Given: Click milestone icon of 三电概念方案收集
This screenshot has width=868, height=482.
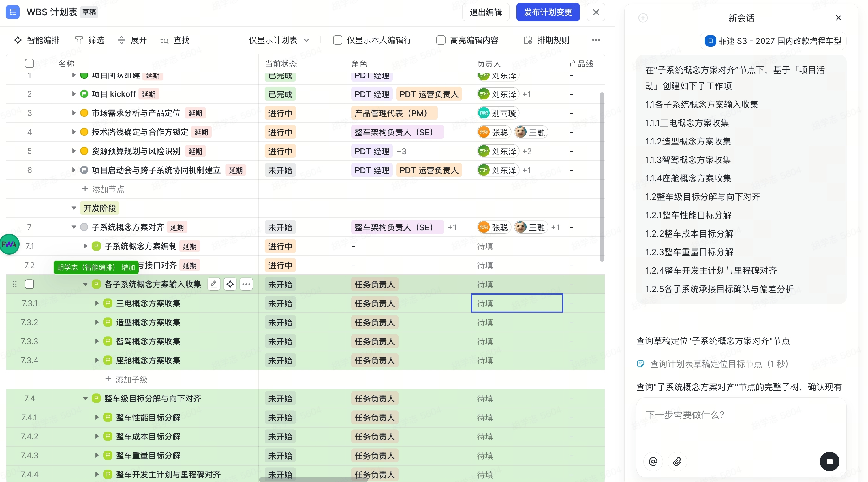Looking at the screenshot, I should 108,303.
